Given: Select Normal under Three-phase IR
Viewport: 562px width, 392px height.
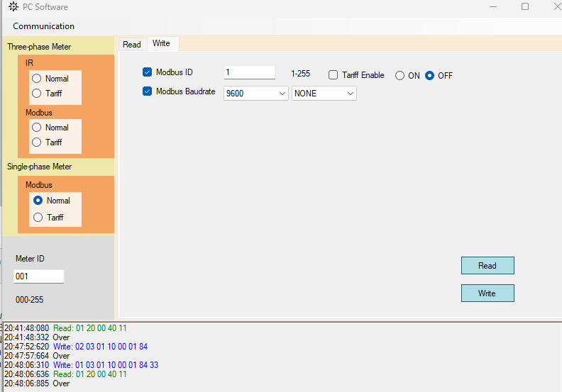Looking at the screenshot, I should pos(37,79).
